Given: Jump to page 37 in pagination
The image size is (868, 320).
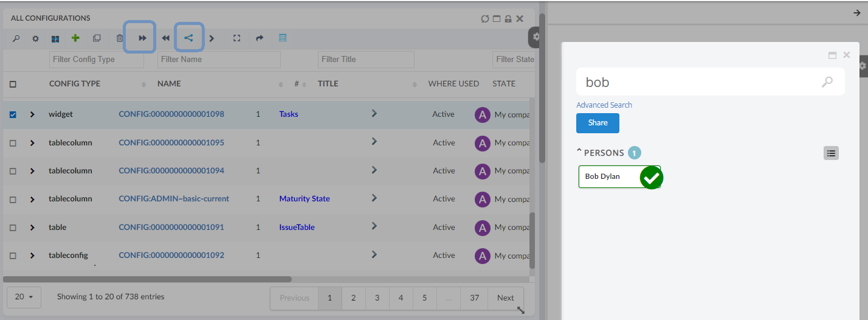Looking at the screenshot, I should click(x=474, y=298).
